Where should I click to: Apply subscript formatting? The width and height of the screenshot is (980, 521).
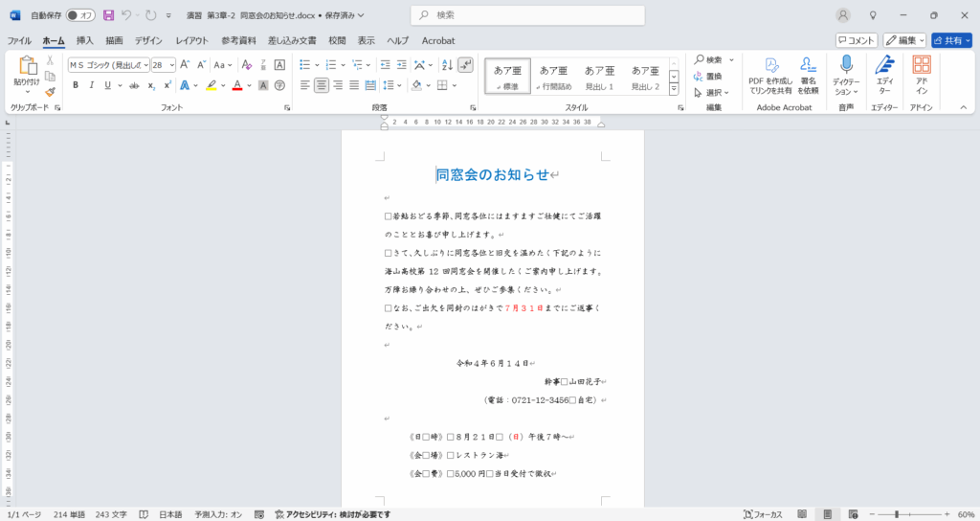coord(151,85)
